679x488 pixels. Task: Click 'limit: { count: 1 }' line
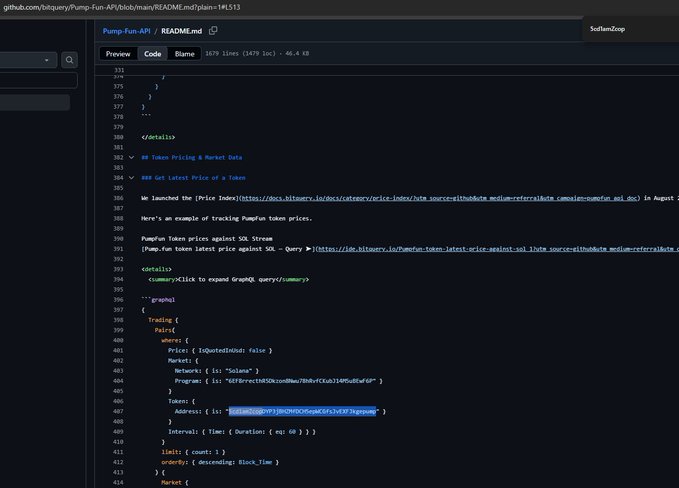pos(193,452)
